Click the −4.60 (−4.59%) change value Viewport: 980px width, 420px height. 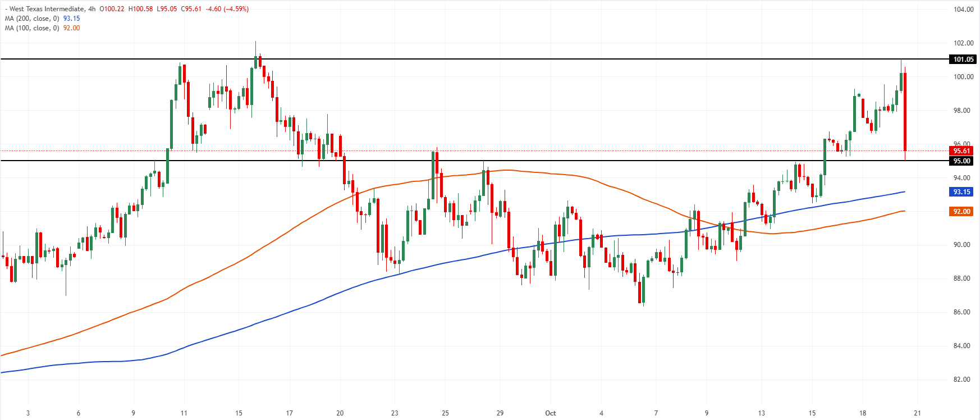[x=227, y=9]
